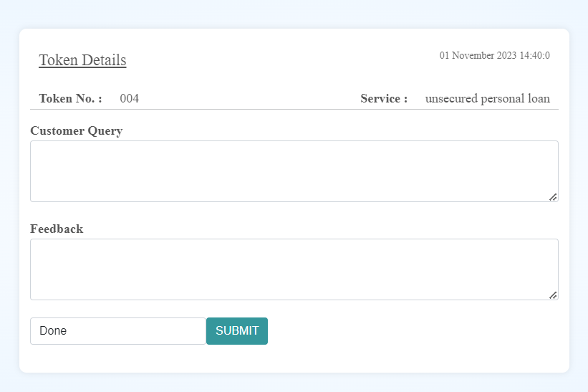
Task: Click the Customer Query field label
Action: [76, 131]
